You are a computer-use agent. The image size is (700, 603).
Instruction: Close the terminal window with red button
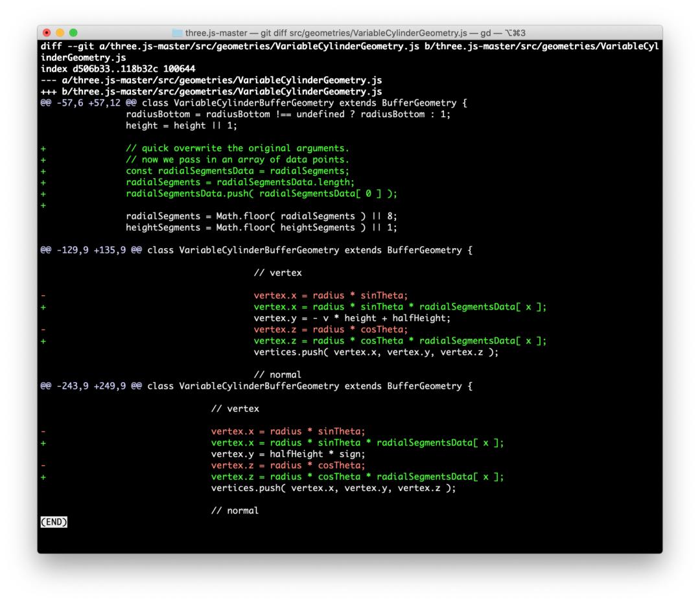coord(47,32)
